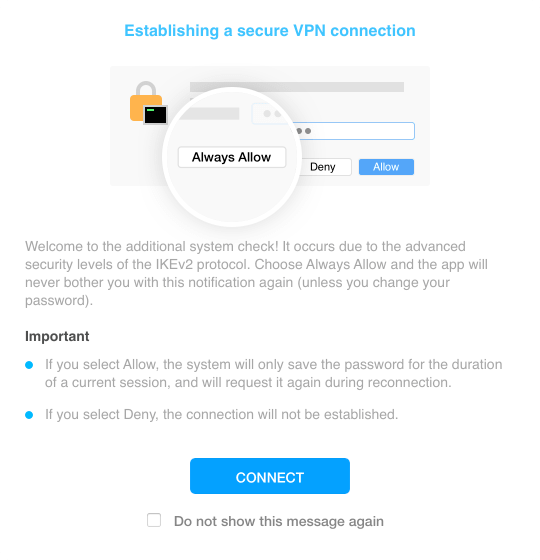Click the orange padlock icon
This screenshot has width=540, height=560.
[145, 101]
